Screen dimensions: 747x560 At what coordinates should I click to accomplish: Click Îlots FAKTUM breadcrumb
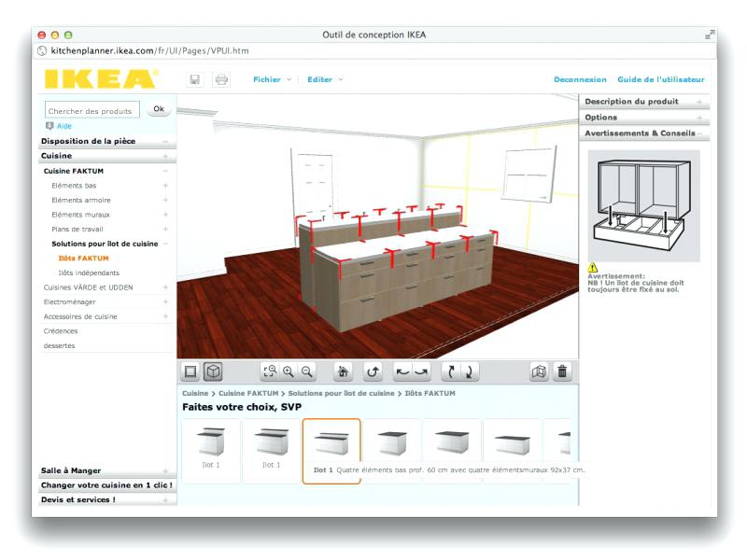430,393
